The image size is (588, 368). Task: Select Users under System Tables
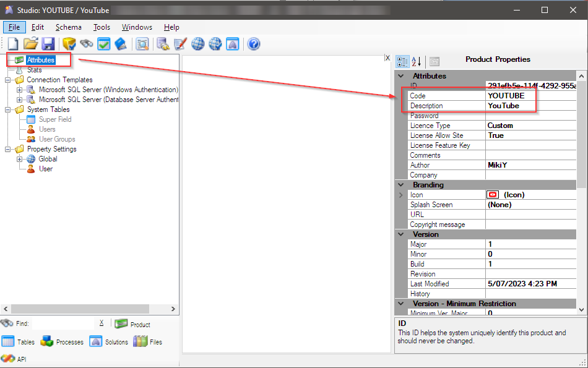47,129
